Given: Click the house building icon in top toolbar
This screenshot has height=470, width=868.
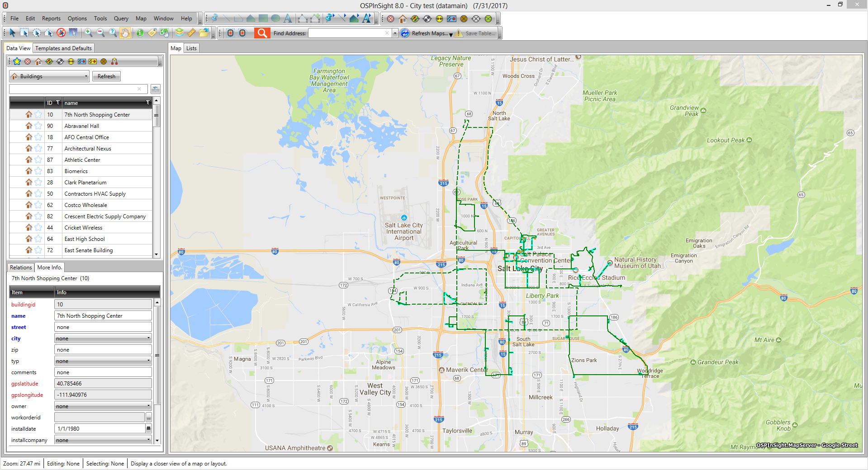Looking at the screenshot, I should pos(403,19).
